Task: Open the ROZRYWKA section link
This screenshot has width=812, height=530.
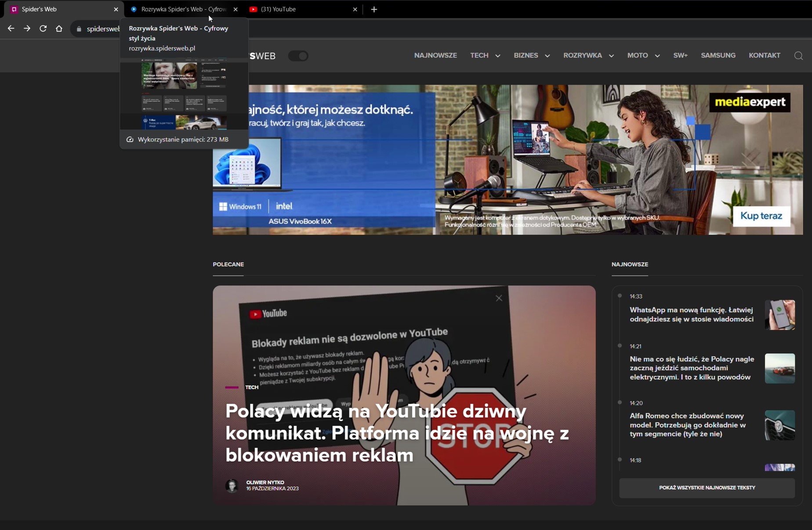Action: 583,55
